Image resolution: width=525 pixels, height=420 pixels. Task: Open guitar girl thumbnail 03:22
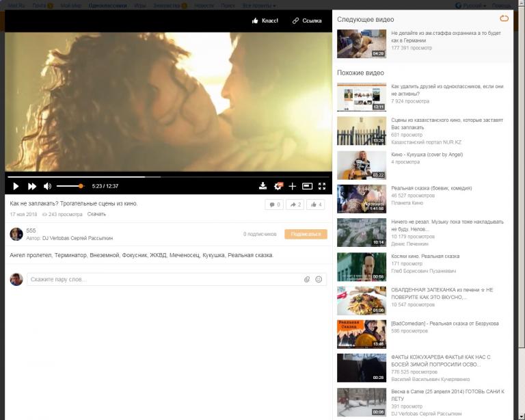(x=362, y=165)
